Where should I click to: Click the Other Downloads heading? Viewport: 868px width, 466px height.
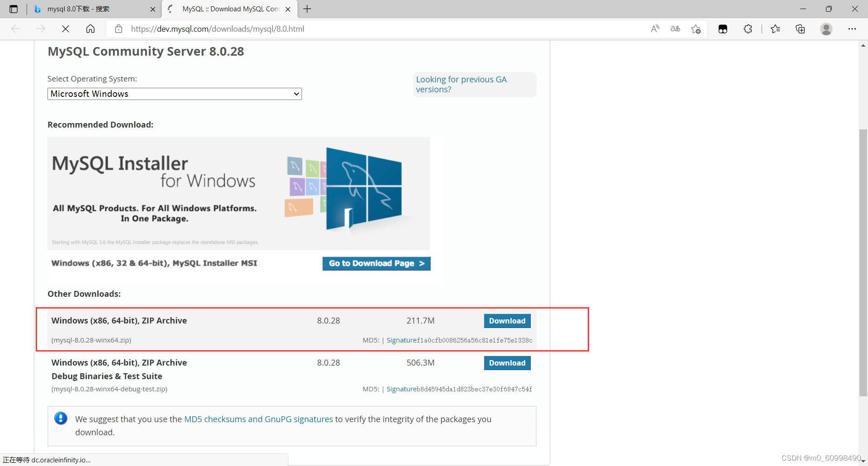pyautogui.click(x=84, y=294)
